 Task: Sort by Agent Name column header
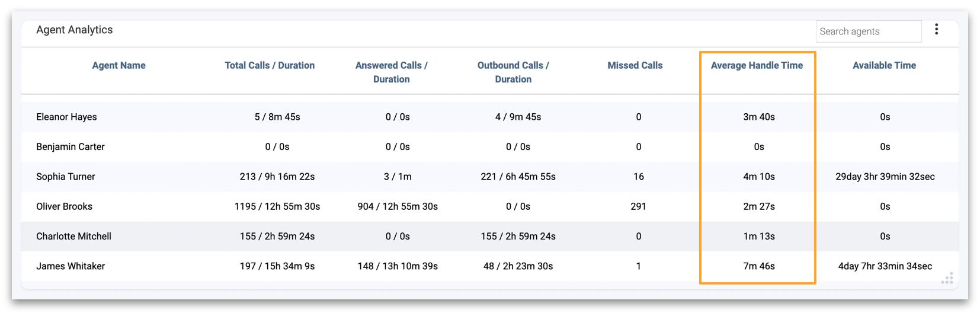pyautogui.click(x=119, y=65)
